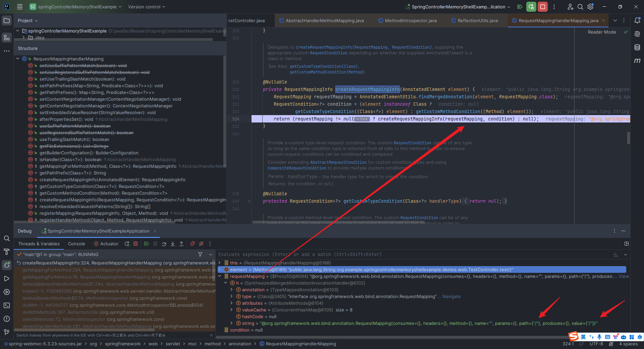This screenshot has width=644, height=349.
Task: Open the Debug tool window bug icon
Action: [x=7, y=265]
